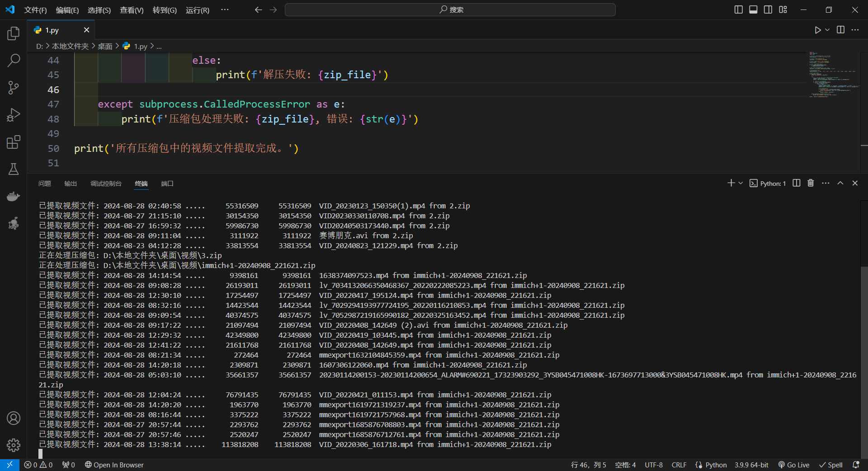The height and width of the screenshot is (471, 868).
Task: Open the 选择(S) menu
Action: 99,10
